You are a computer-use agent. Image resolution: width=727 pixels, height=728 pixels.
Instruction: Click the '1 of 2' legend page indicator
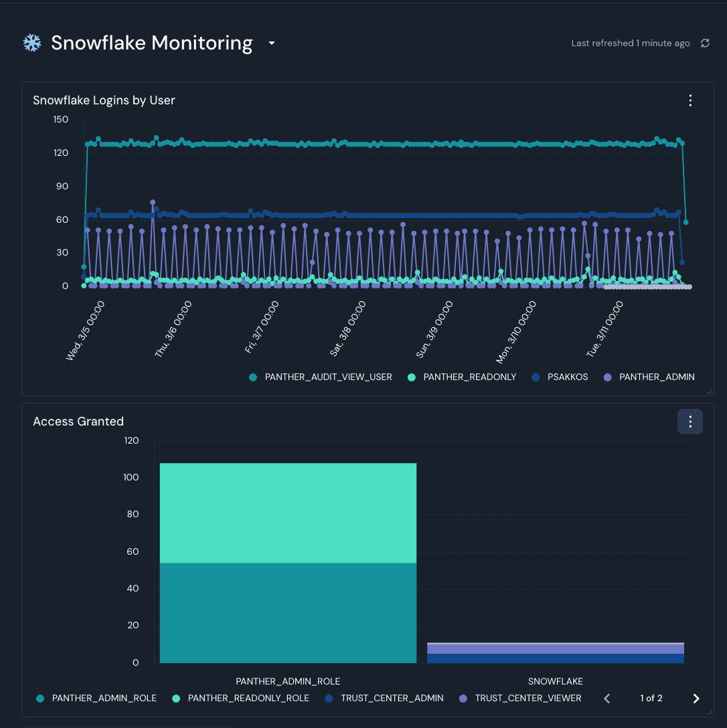click(651, 699)
